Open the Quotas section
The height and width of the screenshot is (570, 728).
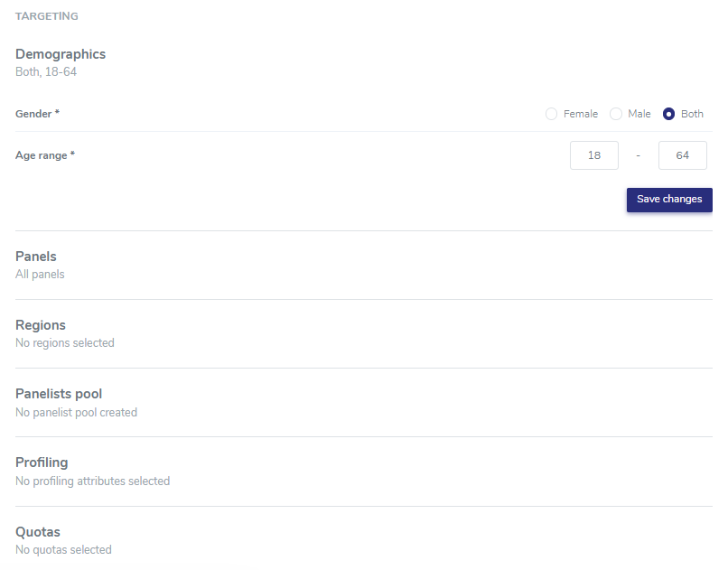coord(38,532)
